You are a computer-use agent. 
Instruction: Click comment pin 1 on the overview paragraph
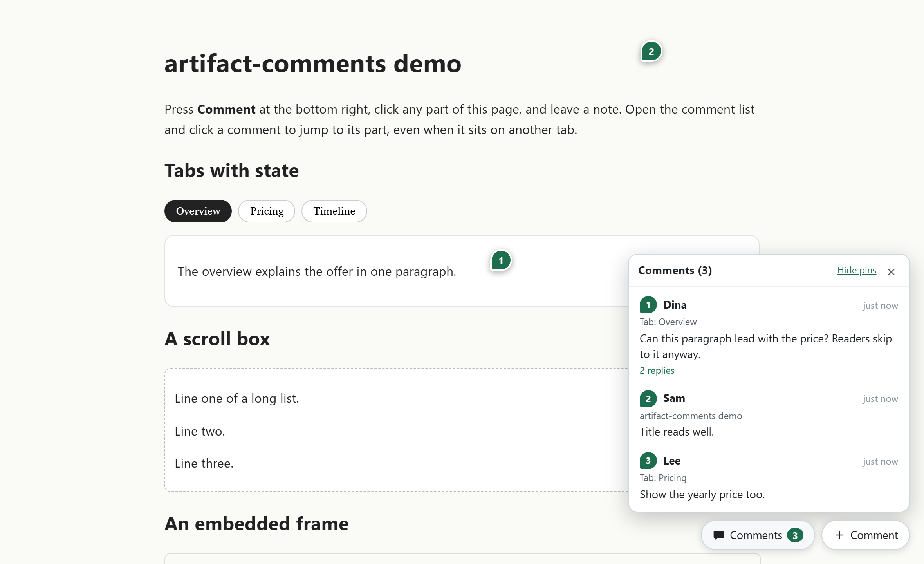[x=501, y=260]
